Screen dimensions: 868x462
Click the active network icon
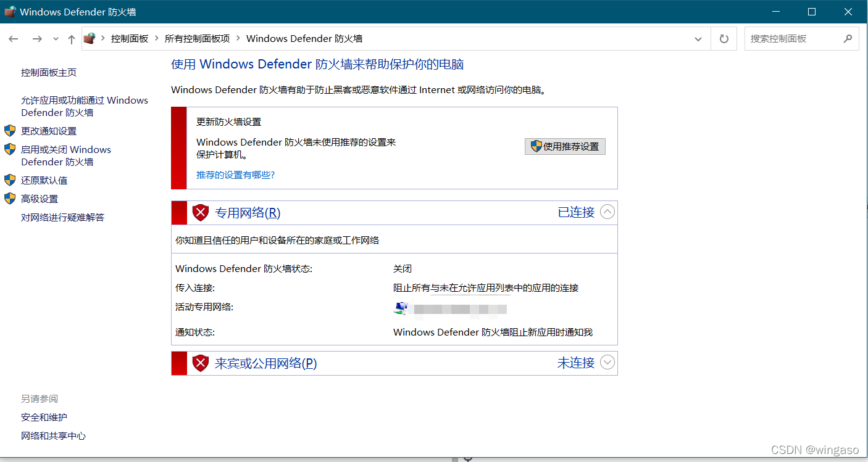401,308
